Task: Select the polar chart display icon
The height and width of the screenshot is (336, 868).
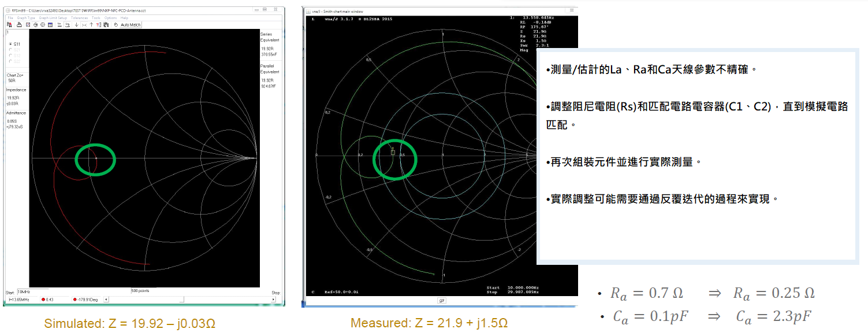Action: 43,25
